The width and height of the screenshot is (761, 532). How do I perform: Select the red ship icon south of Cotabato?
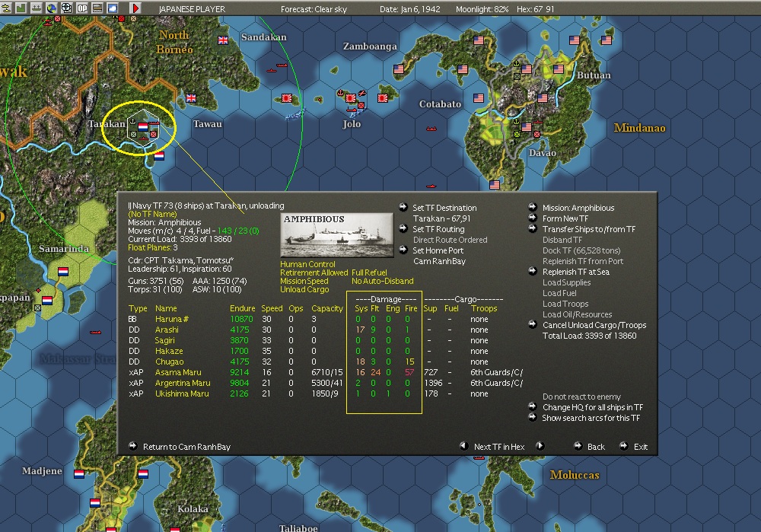pyautogui.click(x=431, y=129)
